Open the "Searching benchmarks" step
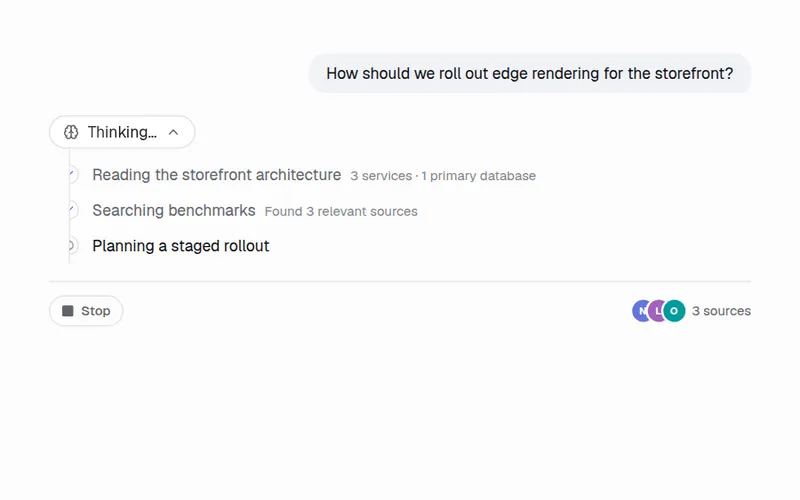Screen dimensions: 800x500 pyautogui.click(x=173, y=211)
